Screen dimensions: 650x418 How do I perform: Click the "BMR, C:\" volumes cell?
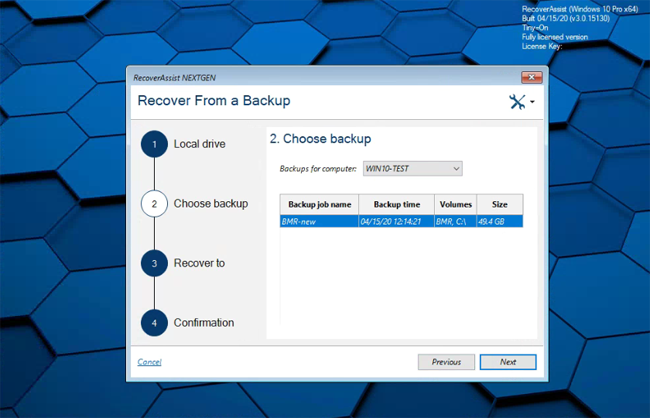pos(456,221)
